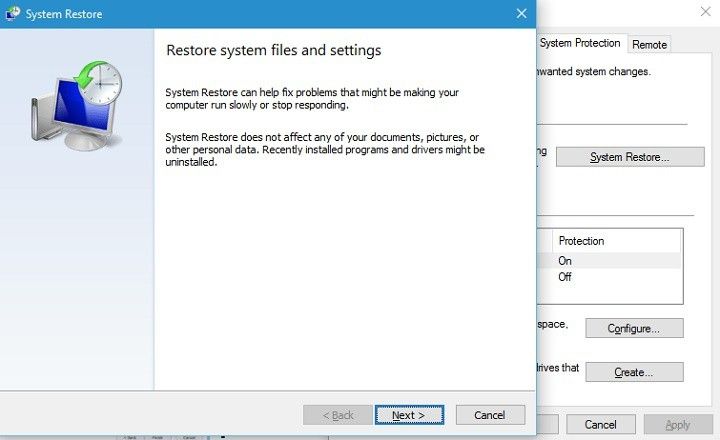Open the Remote tab in System Properties
The height and width of the screenshot is (440, 720).
(x=649, y=45)
